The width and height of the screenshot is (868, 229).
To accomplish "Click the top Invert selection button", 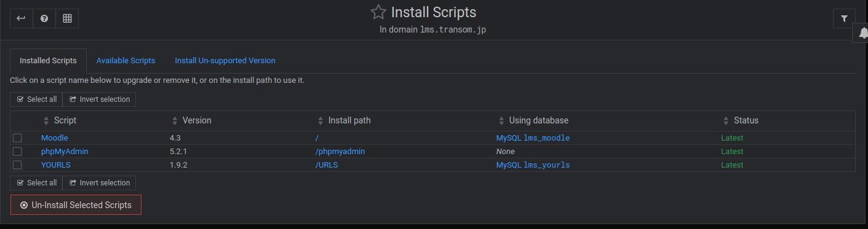I will pos(99,99).
